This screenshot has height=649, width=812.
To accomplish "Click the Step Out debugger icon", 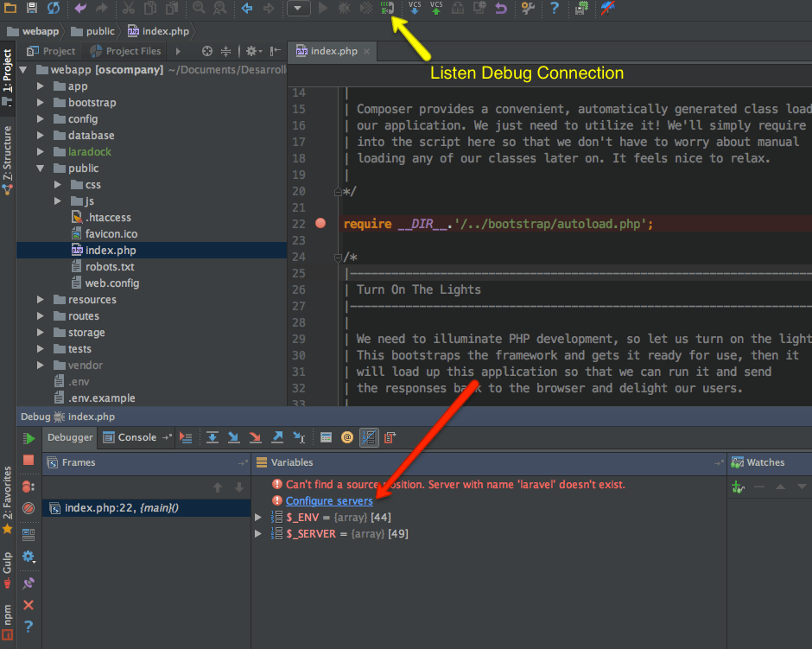I will (x=278, y=438).
